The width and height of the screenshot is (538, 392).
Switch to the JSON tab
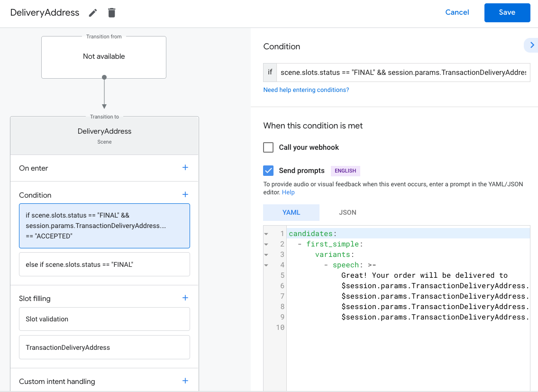click(347, 212)
